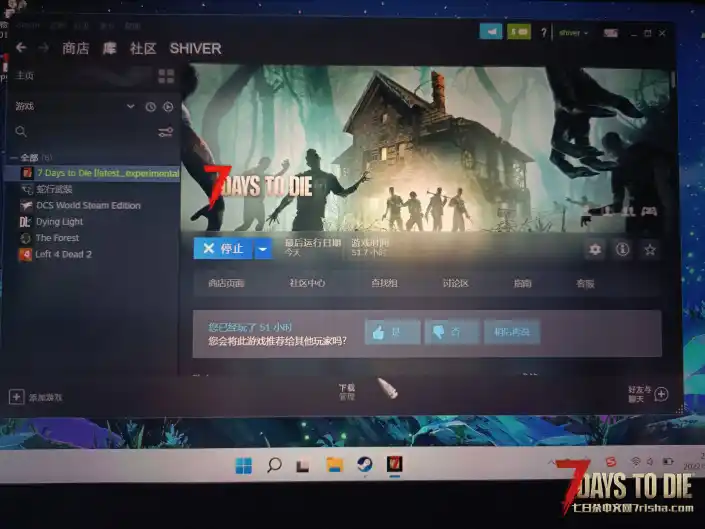Image resolution: width=705 pixels, height=529 pixels.
Task: Click the green inbox envelope icon
Action: [519, 32]
